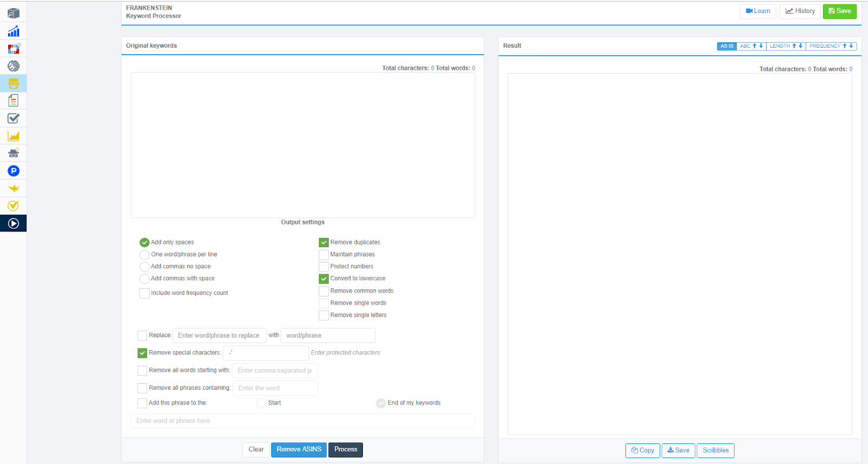Viewport: 868px width, 464px height.
Task: Click the word/phrase to replace field
Action: point(219,336)
